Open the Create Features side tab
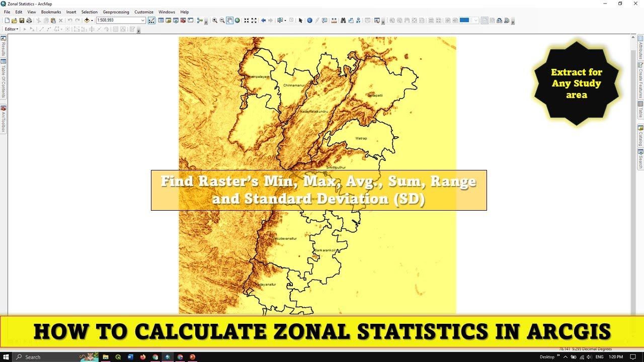644x362 pixels. [640, 80]
